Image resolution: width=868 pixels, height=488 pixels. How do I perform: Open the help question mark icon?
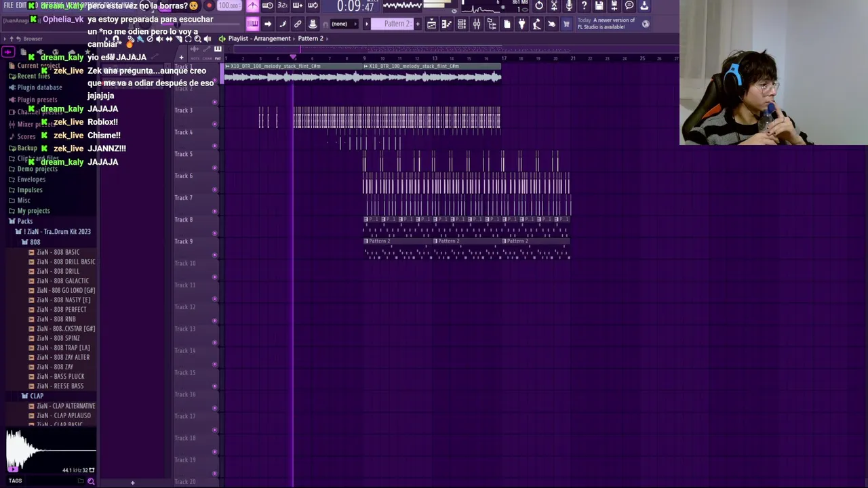coord(584,5)
